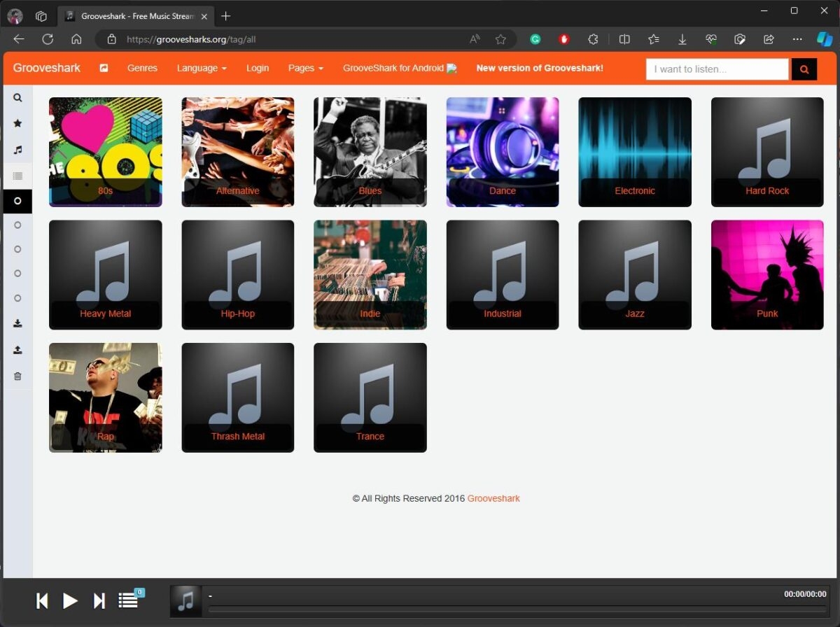Screen dimensions: 840x627
Task: Open the Jazz genre thumbnail
Action: coord(634,274)
